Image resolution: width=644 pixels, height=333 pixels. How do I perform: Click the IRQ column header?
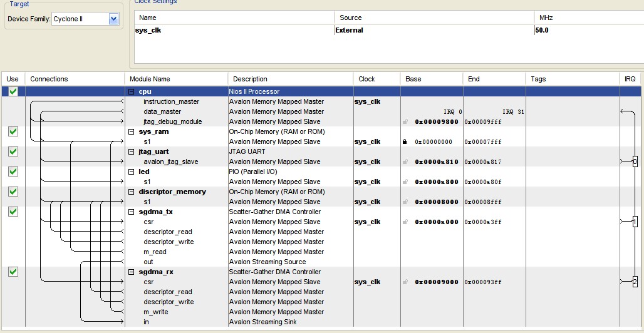tap(631, 79)
